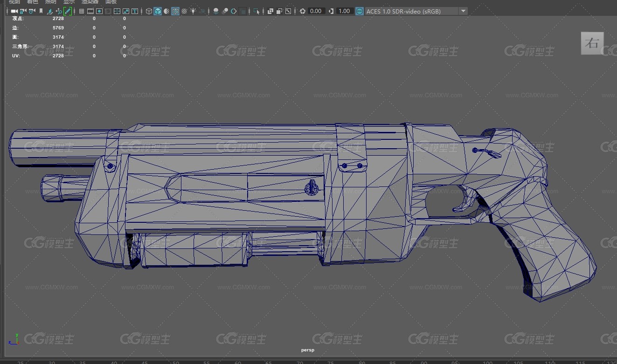Toggle the Shadows icon

(x=202, y=11)
